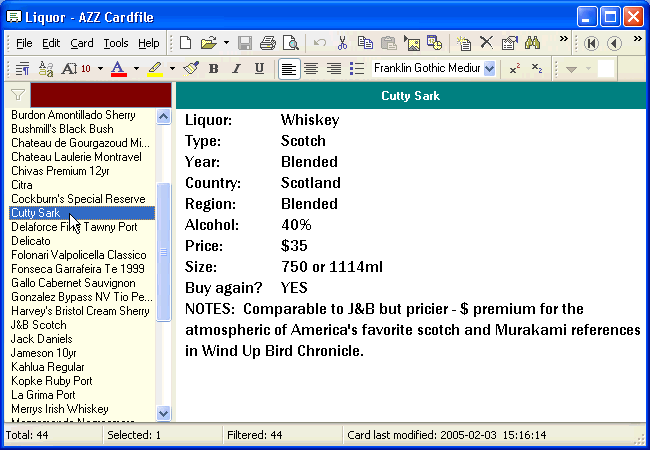Open the Card menu
This screenshot has height=450, width=650.
(82, 43)
